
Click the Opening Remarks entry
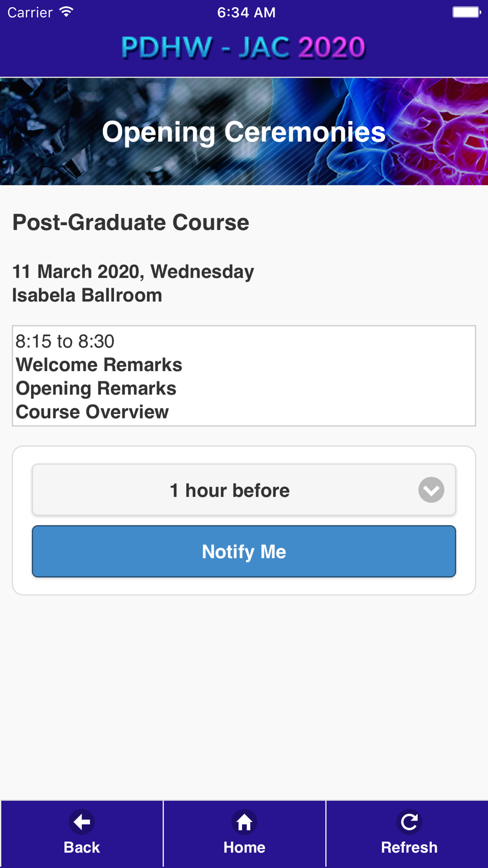96,389
